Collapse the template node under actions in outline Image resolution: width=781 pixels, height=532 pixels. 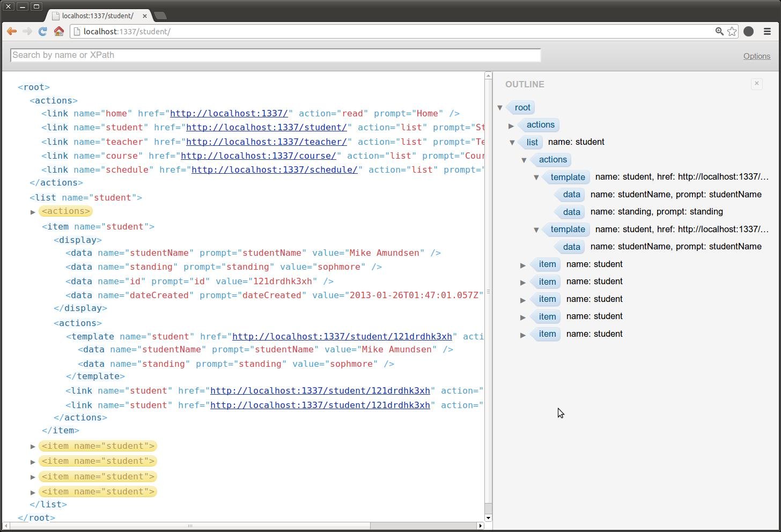tap(536, 177)
